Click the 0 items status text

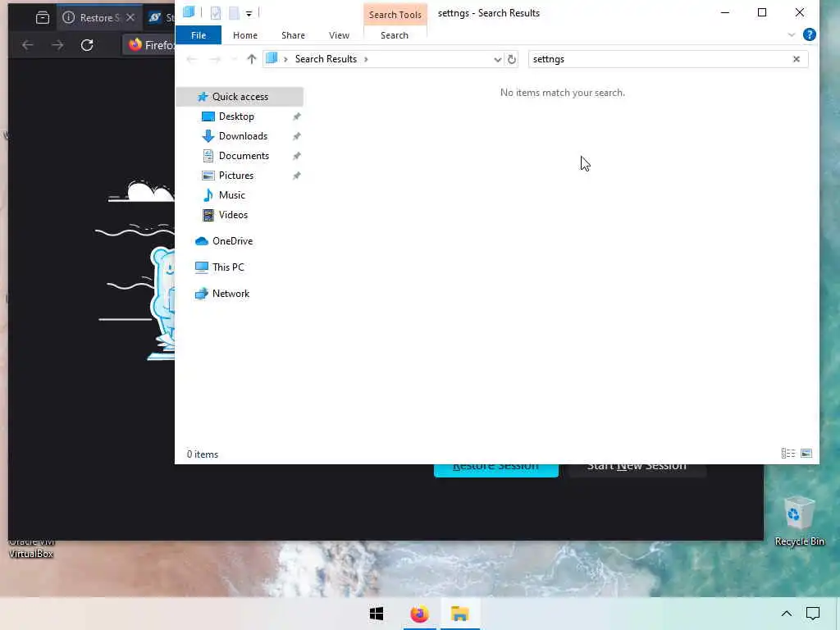pos(203,454)
